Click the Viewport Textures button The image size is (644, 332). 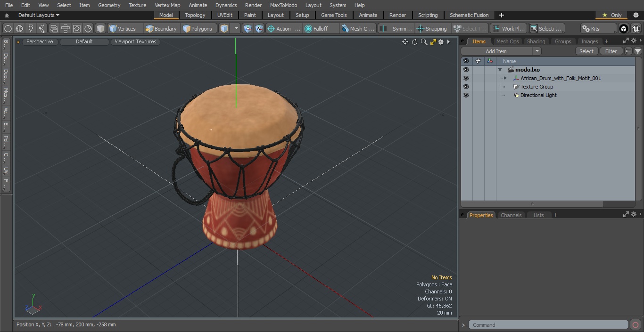tap(135, 41)
